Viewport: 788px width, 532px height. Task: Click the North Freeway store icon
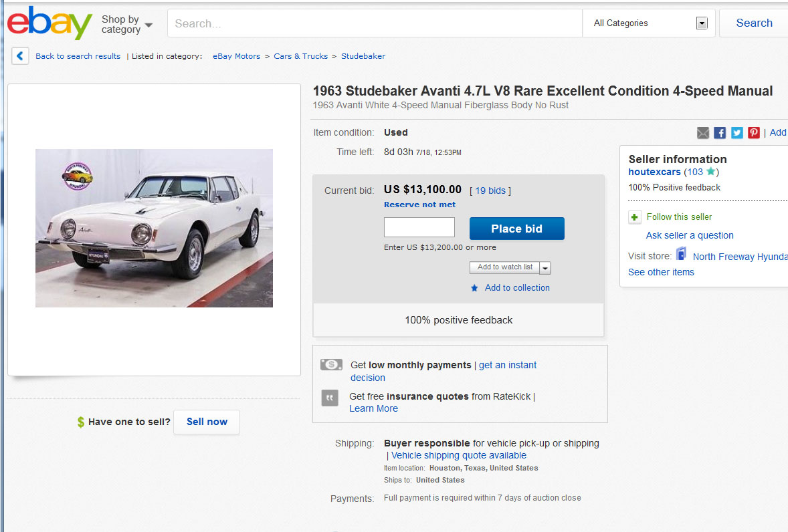pyautogui.click(x=682, y=254)
